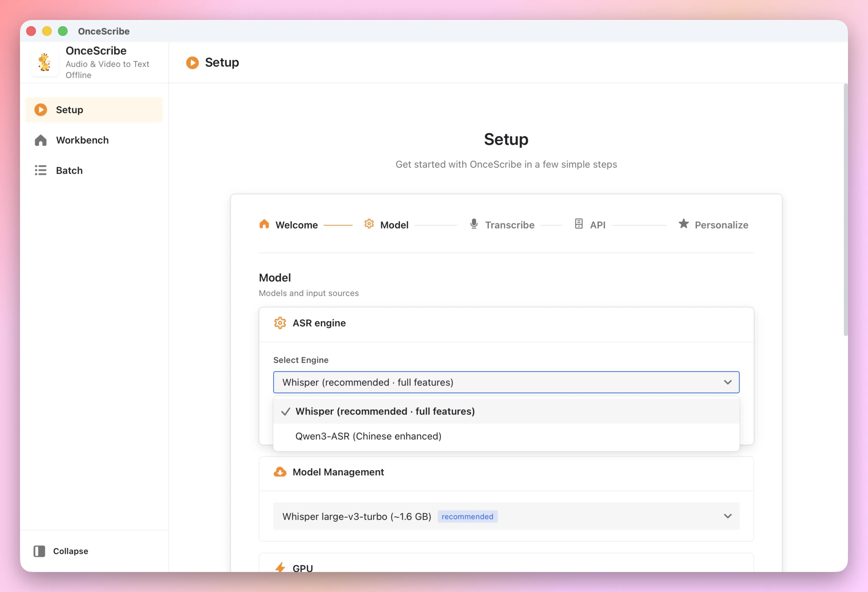Click the OnceScribe giraffe logo icon
The width and height of the screenshot is (868, 592).
[45, 62]
